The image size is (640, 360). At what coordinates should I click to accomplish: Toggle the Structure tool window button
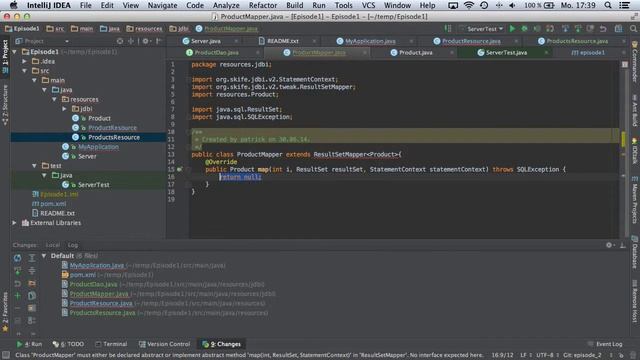(x=5, y=104)
